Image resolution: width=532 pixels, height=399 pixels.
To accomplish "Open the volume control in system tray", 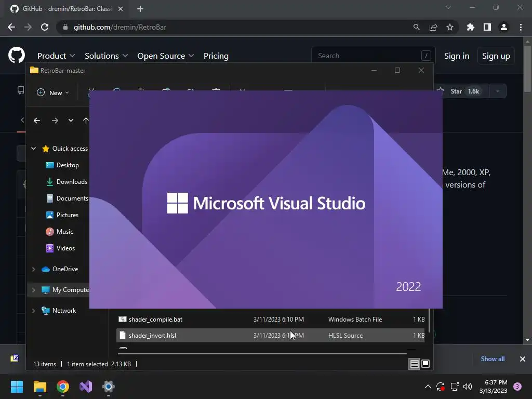I will click(468, 387).
